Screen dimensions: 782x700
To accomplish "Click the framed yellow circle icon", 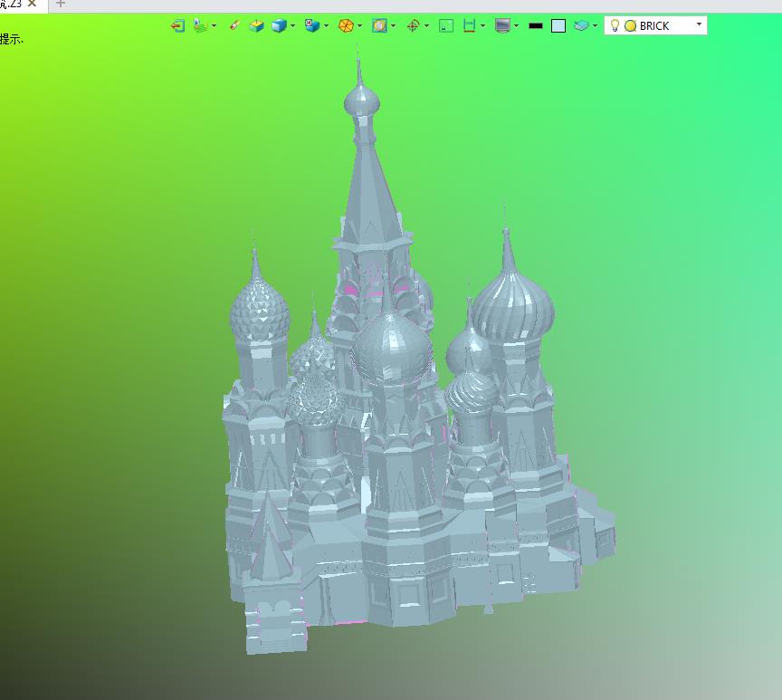I will tap(379, 25).
